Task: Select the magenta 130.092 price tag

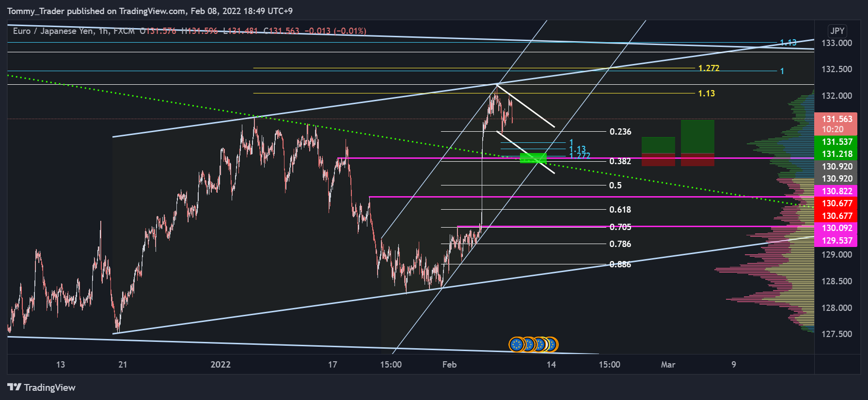Action: [836, 228]
